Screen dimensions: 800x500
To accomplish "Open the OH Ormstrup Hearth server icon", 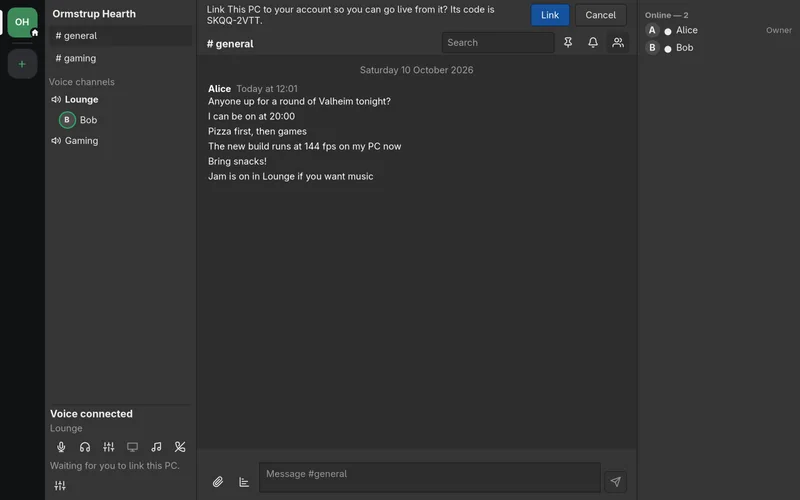I will coord(22,22).
